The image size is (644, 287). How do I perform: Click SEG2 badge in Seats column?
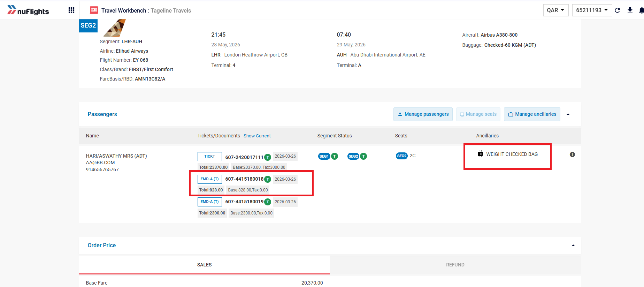(402, 156)
